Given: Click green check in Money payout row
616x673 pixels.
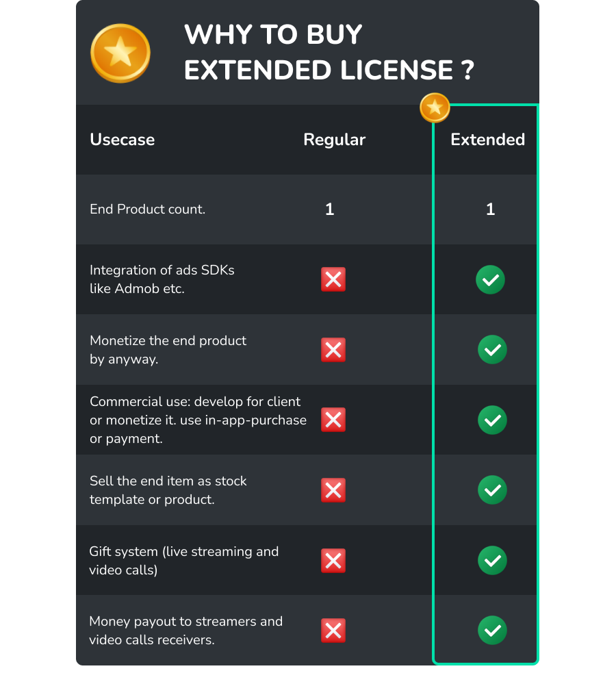Looking at the screenshot, I should coord(491,631).
